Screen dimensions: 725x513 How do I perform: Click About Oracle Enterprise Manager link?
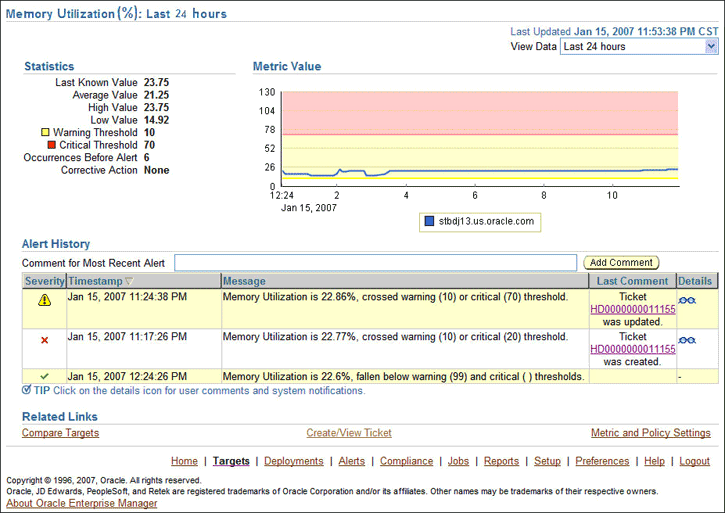click(82, 503)
